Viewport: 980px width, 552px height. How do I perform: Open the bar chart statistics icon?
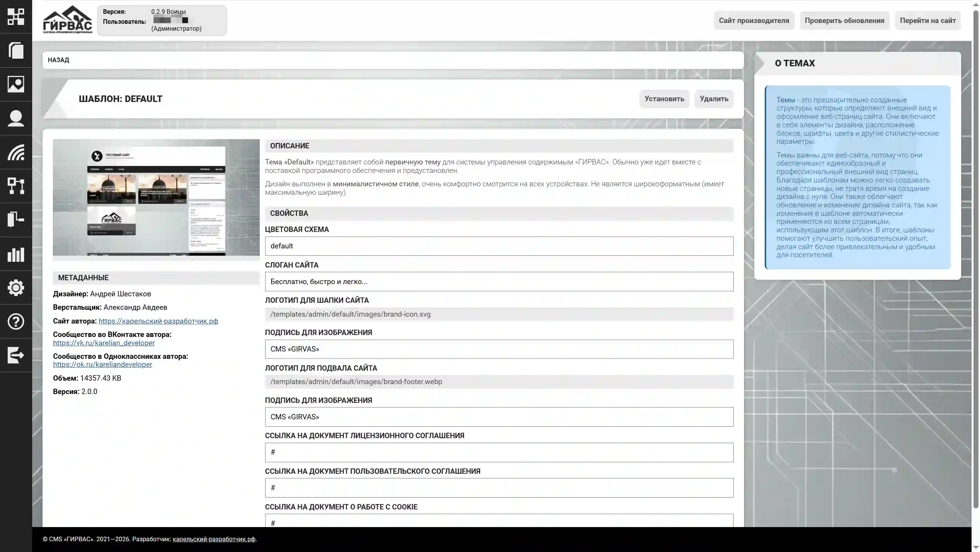point(16,254)
